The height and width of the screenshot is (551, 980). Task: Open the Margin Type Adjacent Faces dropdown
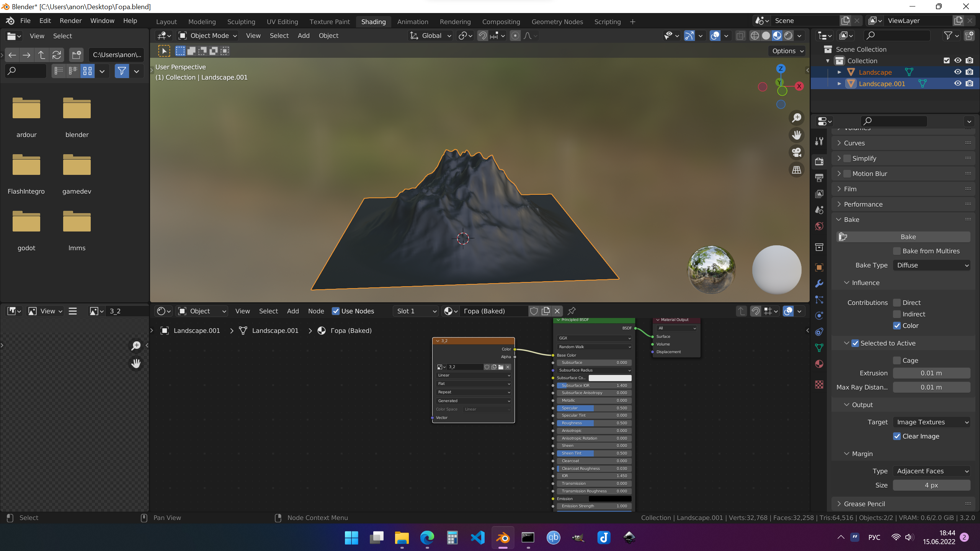click(931, 471)
